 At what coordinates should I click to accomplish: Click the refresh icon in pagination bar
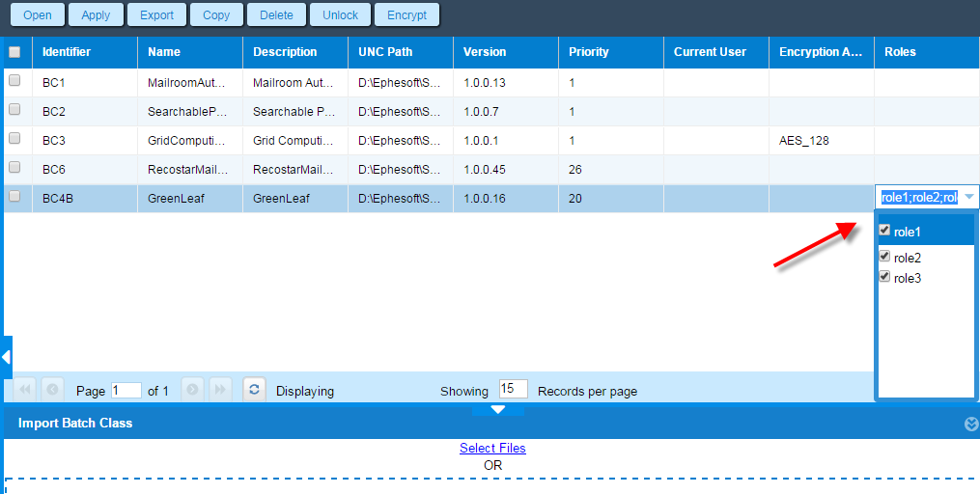254,389
